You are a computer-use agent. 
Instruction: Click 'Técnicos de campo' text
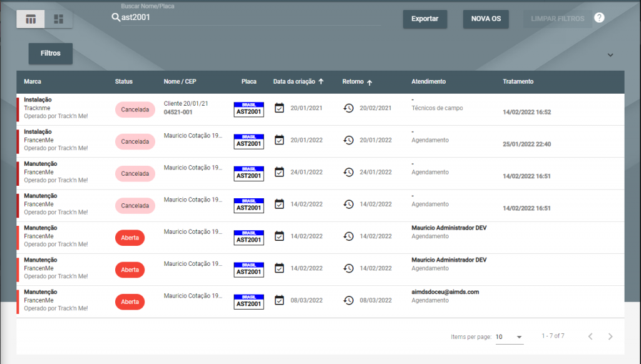(437, 108)
